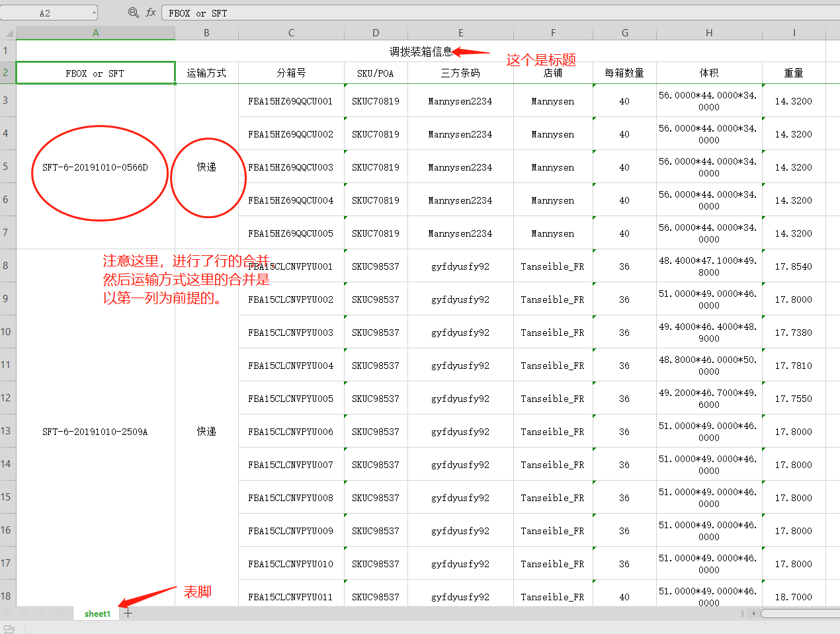Switch to the sheet1 tab
This screenshot has width=840, height=634.
point(97,614)
